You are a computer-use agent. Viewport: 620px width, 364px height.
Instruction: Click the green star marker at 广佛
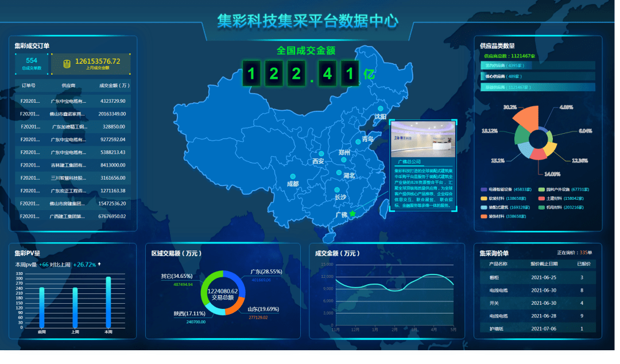[352, 214]
